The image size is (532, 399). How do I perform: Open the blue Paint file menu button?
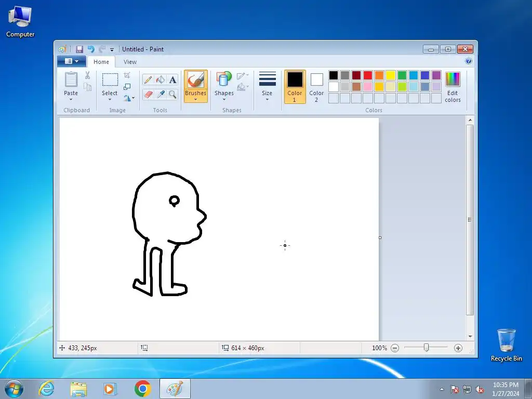point(71,61)
